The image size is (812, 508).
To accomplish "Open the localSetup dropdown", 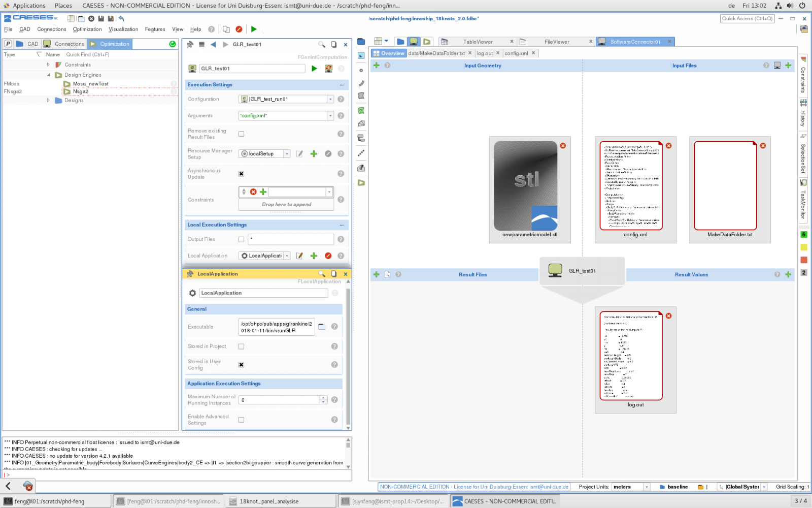I will (x=287, y=154).
